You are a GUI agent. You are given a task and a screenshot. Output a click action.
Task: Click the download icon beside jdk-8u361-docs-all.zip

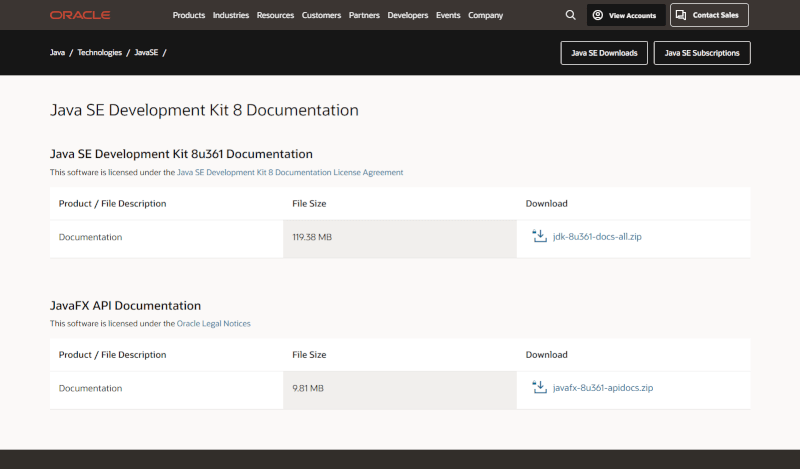540,237
